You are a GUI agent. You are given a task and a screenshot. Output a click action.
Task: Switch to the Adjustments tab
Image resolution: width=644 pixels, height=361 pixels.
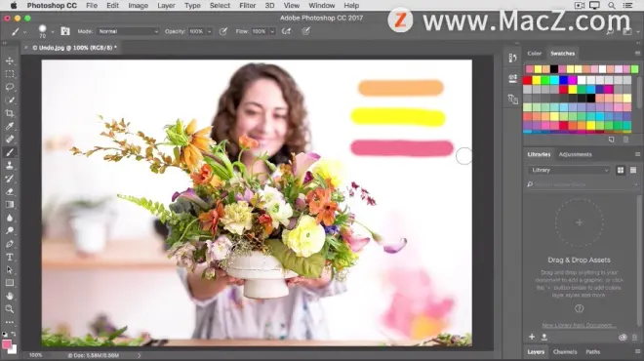575,154
